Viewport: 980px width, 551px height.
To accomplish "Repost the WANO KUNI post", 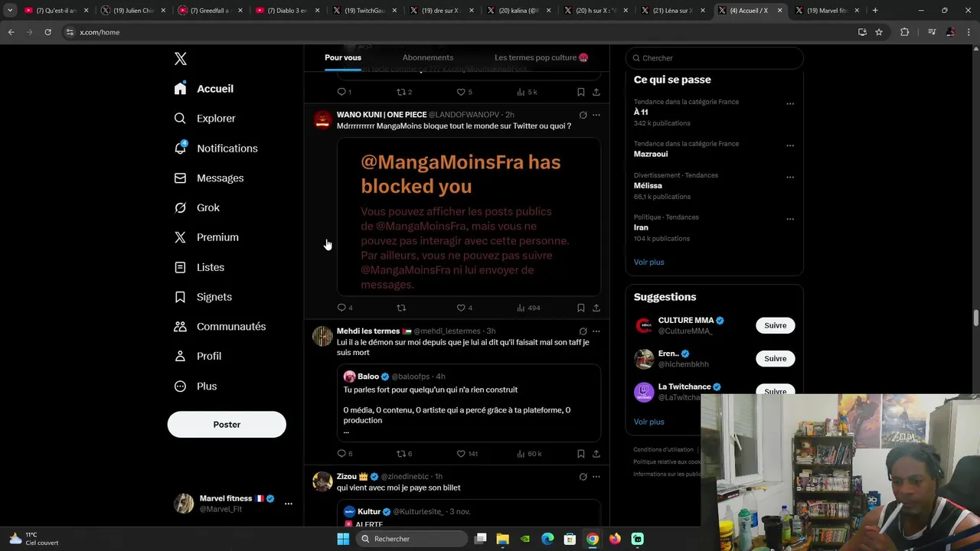I will [x=401, y=308].
